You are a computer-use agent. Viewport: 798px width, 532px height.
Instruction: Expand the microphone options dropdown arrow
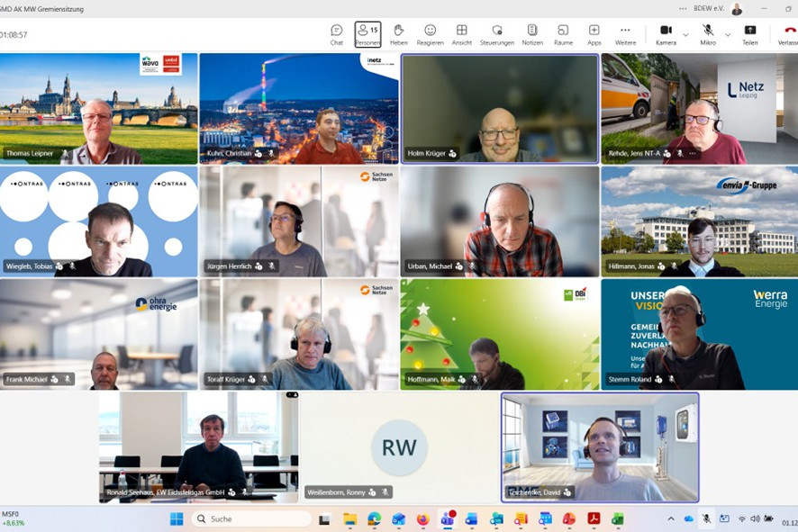tap(728, 34)
